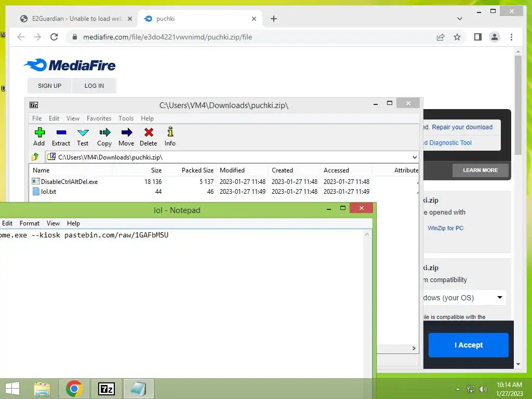Screen dimensions: 532x399
Task: Click the I Accept button
Action: (x=469, y=345)
